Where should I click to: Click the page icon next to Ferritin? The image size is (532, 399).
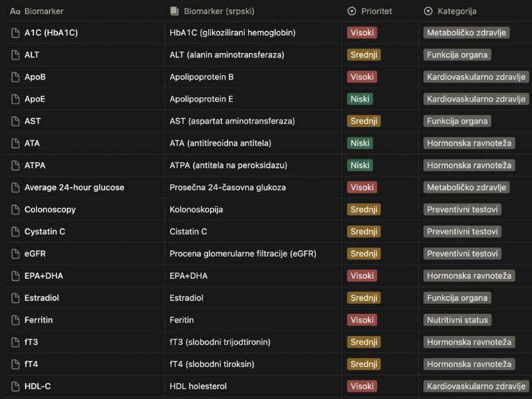pyautogui.click(x=15, y=320)
